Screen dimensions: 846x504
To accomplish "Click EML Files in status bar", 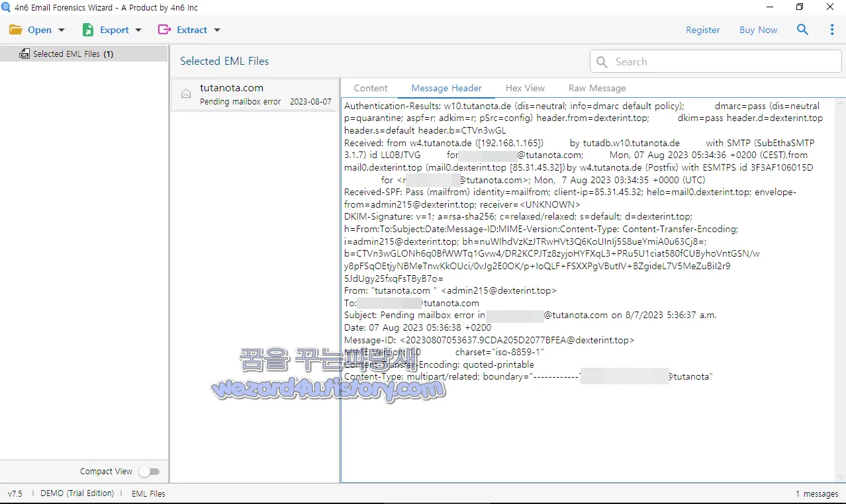I will pos(148,493).
